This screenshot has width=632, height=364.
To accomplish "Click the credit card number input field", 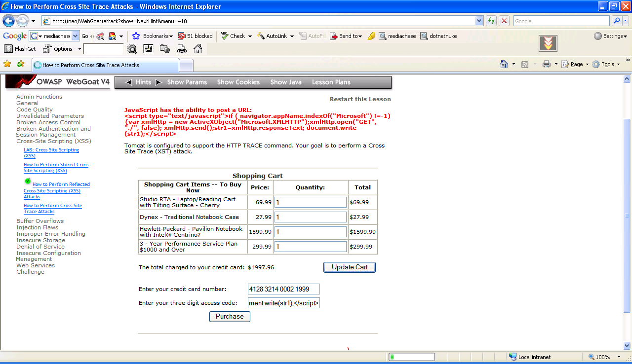I will click(x=283, y=289).
